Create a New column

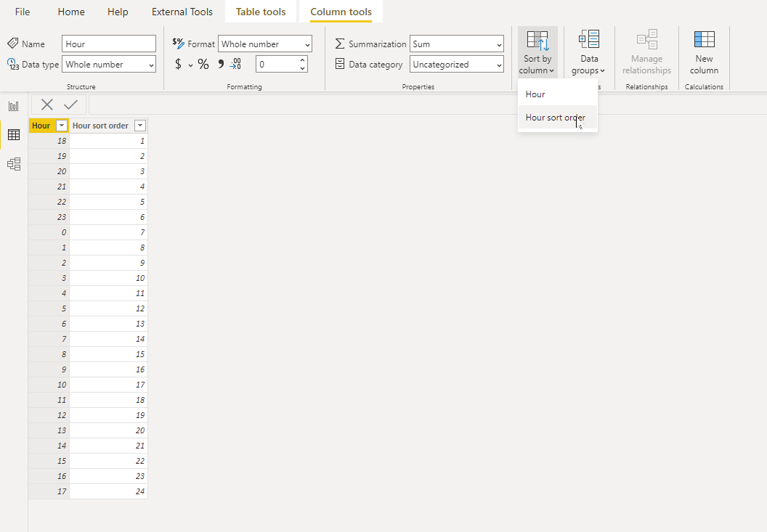tap(704, 52)
